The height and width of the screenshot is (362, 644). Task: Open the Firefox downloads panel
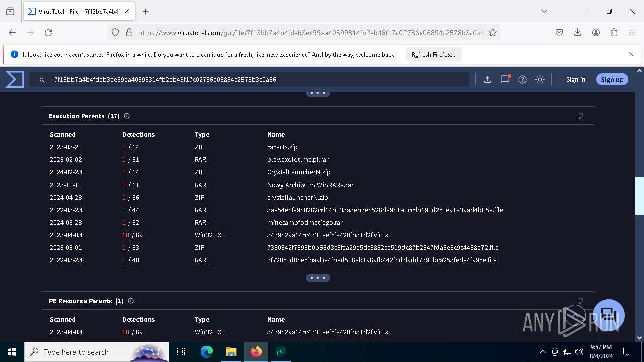click(577, 32)
